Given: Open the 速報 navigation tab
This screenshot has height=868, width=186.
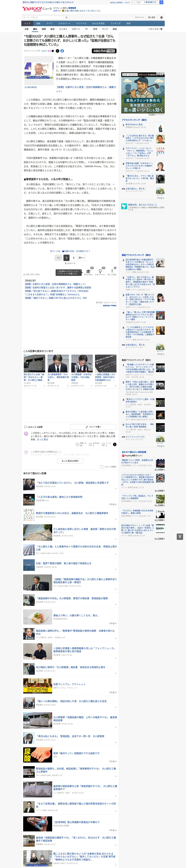Looking at the screenshot, I should pyautogui.click(x=38, y=24).
